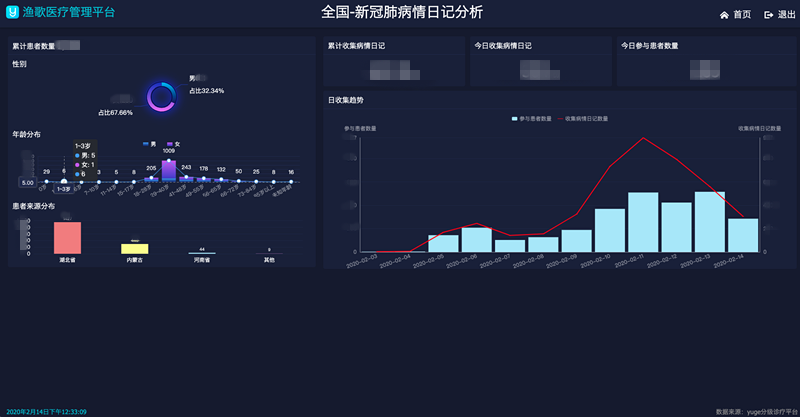Image resolution: width=800 pixels, height=417 pixels.
Task: Click the 渔歌医疗管理平台 logo icon
Action: (12, 12)
